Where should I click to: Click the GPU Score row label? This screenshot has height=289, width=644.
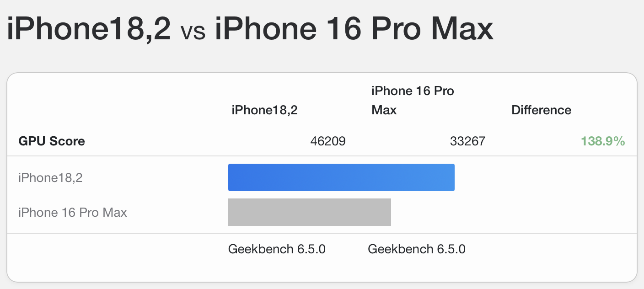pos(52,141)
